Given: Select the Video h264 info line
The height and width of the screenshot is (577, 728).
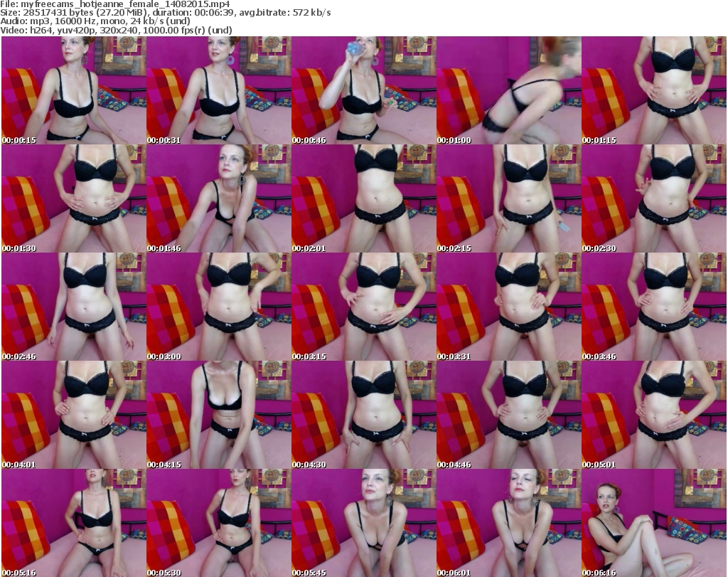Looking at the screenshot, I should pyautogui.click(x=116, y=30).
